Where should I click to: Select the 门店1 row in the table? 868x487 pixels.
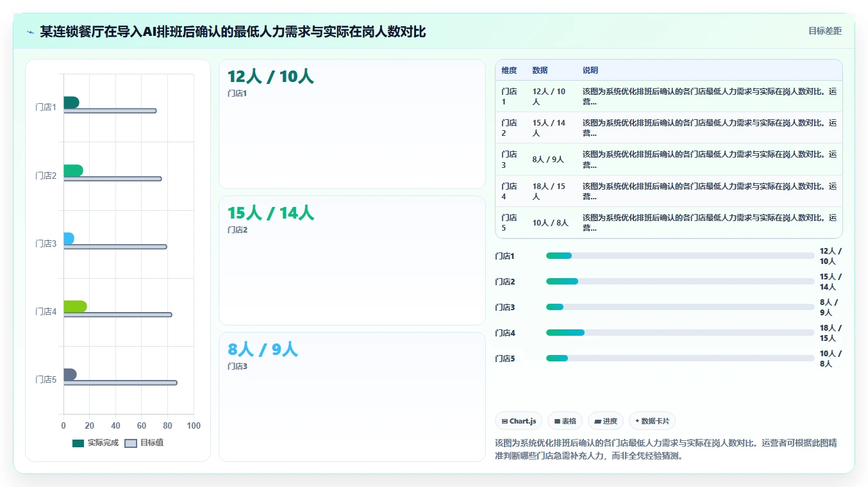point(669,97)
